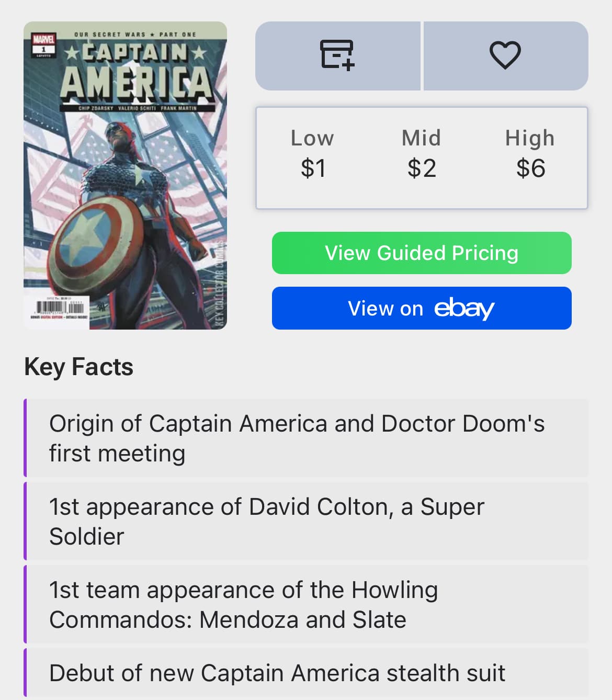Viewport: 612px width, 700px height.
Task: Select the High $6 price value
Action: (x=530, y=154)
